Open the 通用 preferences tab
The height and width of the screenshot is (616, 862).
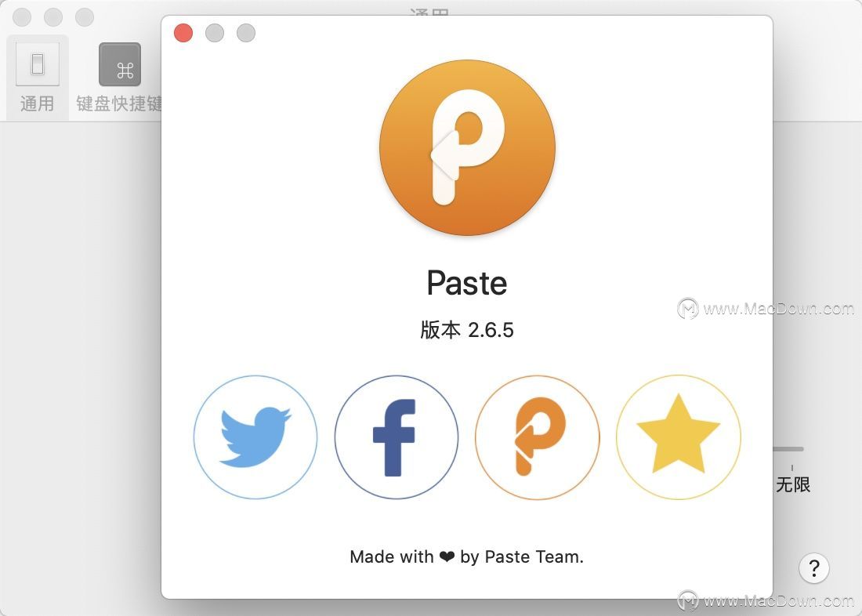point(38,78)
